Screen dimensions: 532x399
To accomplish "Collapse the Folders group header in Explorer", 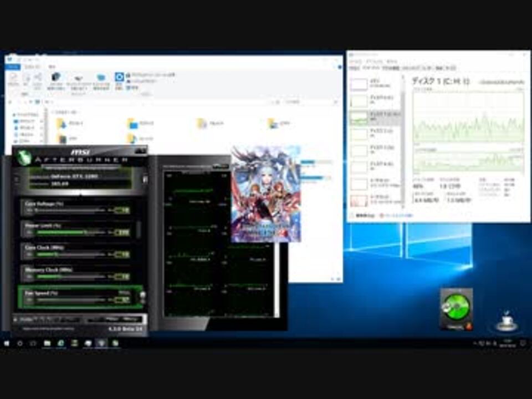I will (65, 111).
